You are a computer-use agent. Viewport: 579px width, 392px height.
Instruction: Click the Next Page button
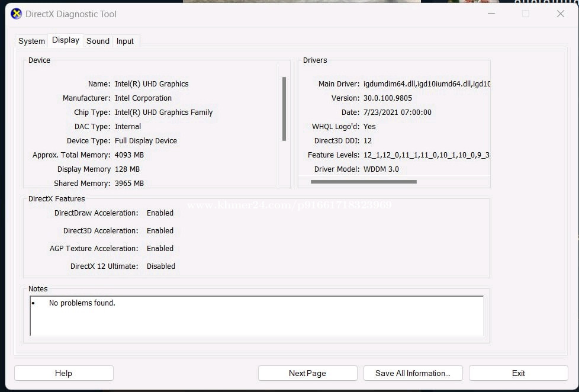click(308, 373)
